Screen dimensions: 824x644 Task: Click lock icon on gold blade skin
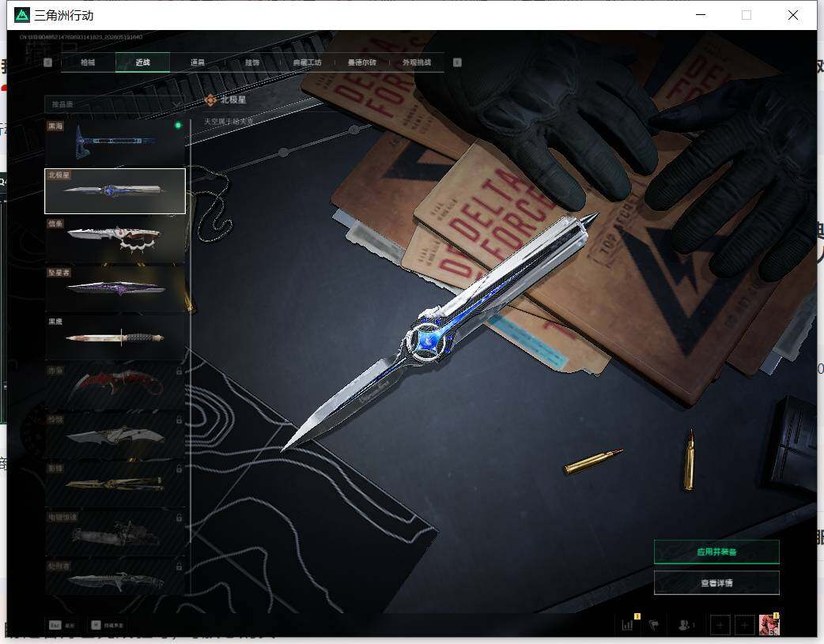coord(180,469)
